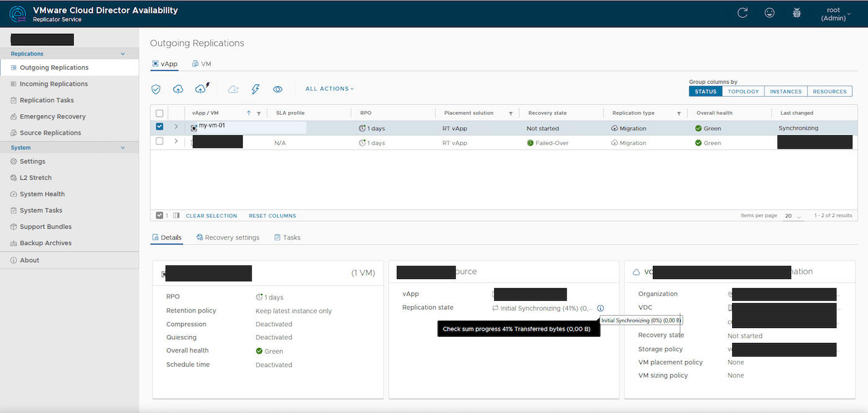Open filter on vApp / VM column
Viewport: 868px width, 413px height.
pyautogui.click(x=259, y=113)
